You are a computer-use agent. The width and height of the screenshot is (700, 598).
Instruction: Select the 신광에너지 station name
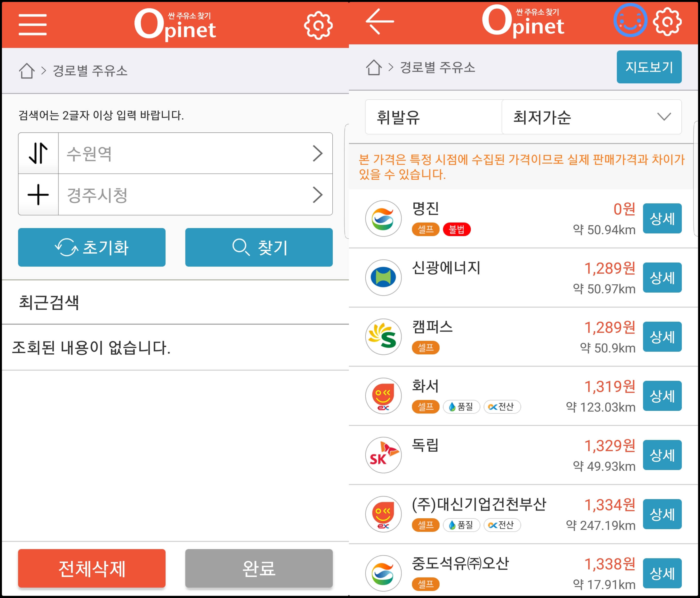click(446, 267)
